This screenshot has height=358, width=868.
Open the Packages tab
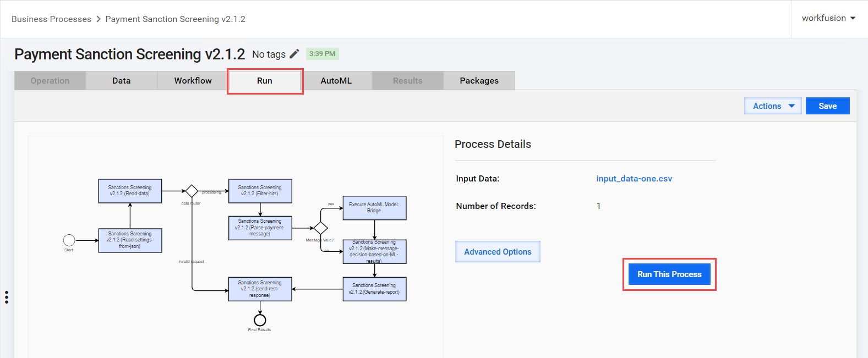click(x=479, y=80)
